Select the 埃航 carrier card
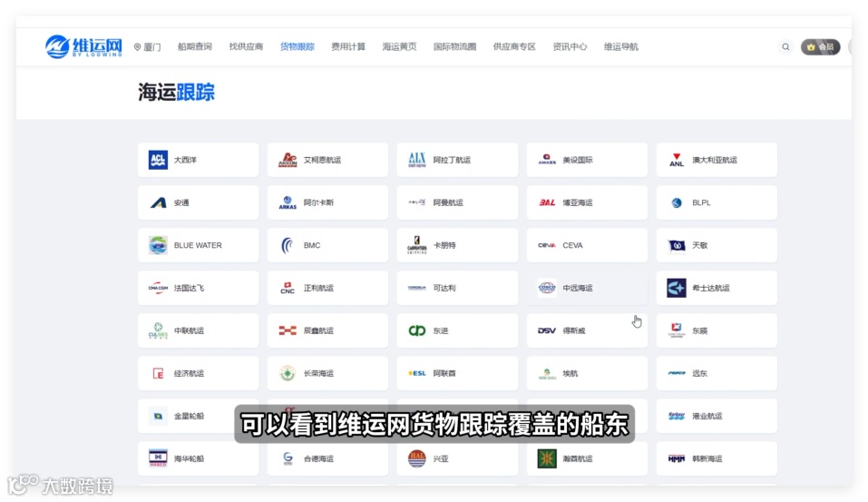This screenshot has width=868, height=502. pyautogui.click(x=587, y=373)
